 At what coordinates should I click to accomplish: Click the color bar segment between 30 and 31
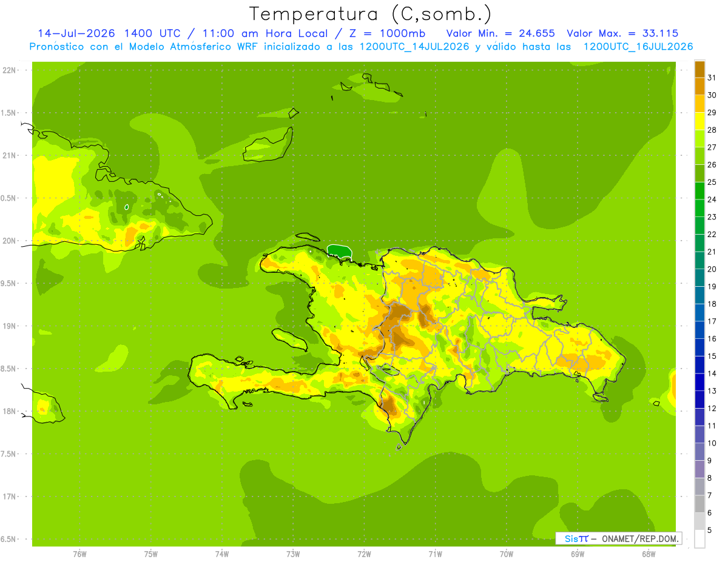pos(699,87)
